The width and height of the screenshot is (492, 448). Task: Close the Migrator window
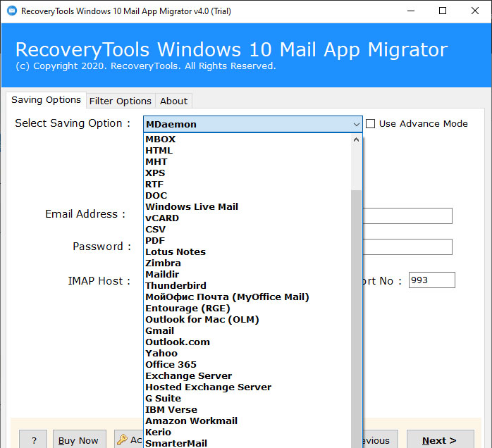point(475,11)
